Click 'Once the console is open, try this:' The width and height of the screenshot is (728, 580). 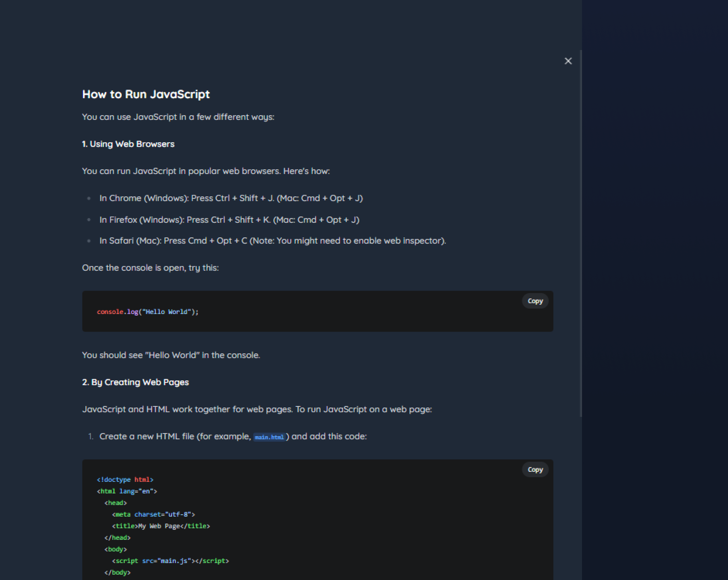tap(150, 268)
